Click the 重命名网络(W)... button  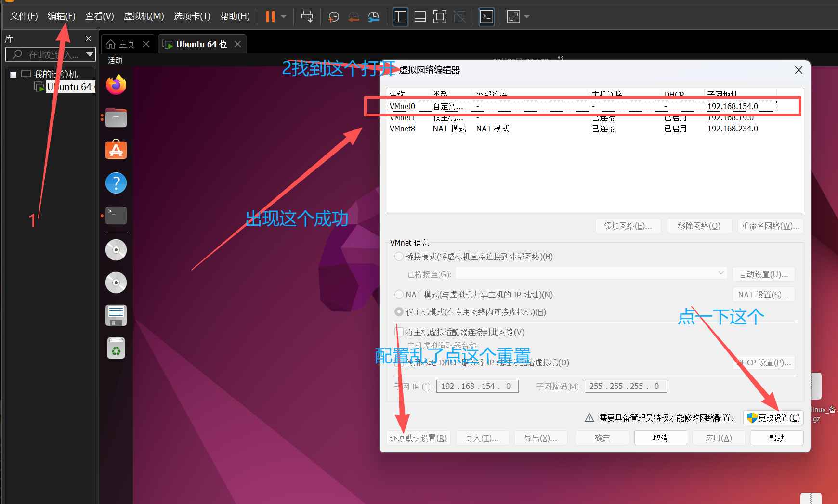point(770,226)
